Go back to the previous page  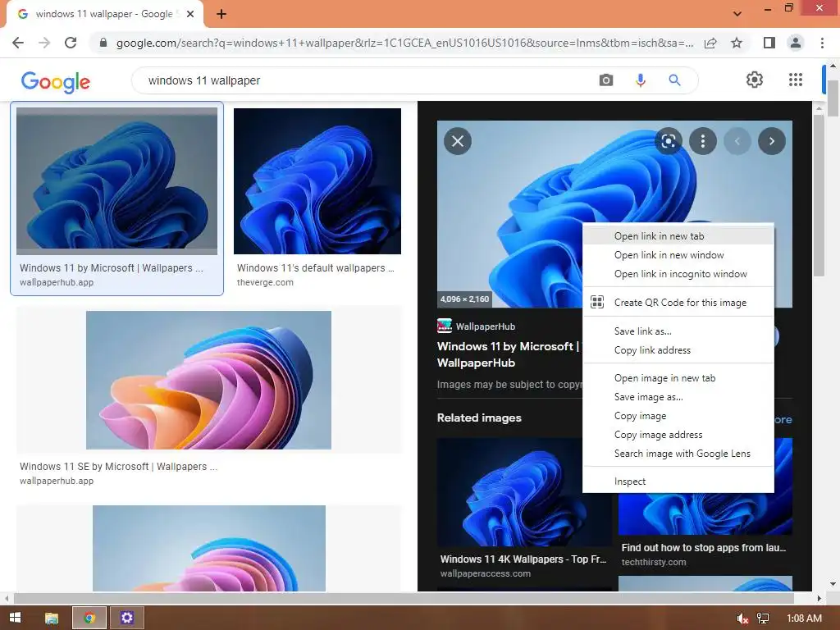coord(18,43)
